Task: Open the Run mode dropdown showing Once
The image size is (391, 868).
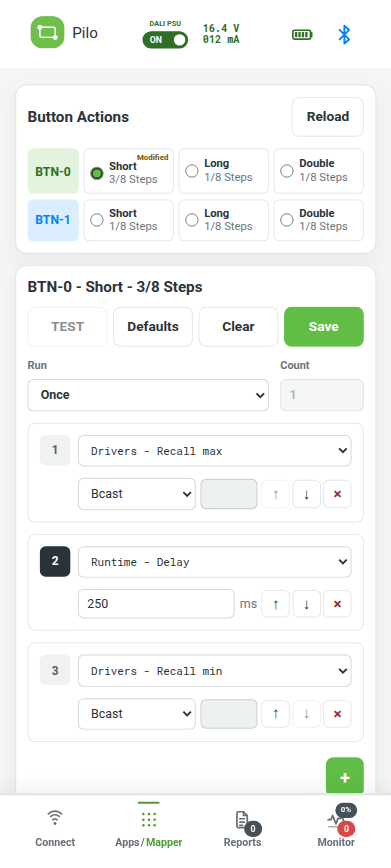Action: (x=148, y=395)
